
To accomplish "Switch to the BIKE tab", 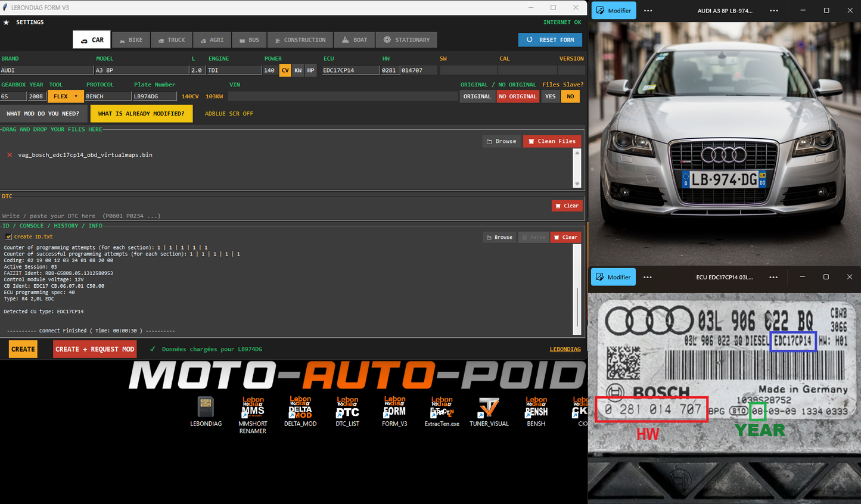I will [130, 40].
